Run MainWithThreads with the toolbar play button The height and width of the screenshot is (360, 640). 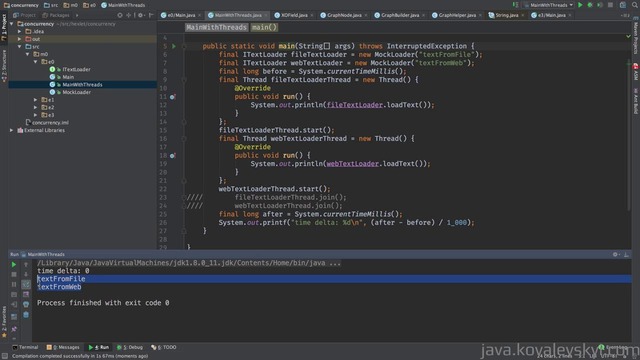pyautogui.click(x=580, y=5)
